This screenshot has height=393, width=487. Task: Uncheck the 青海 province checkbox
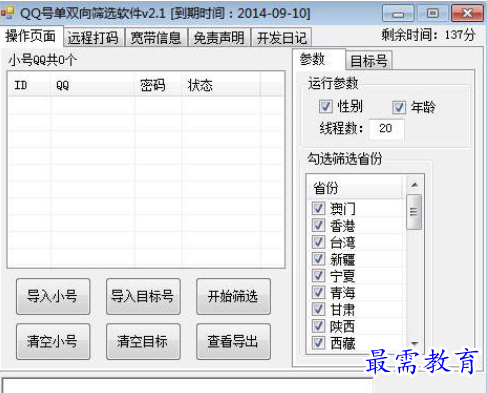coord(318,292)
